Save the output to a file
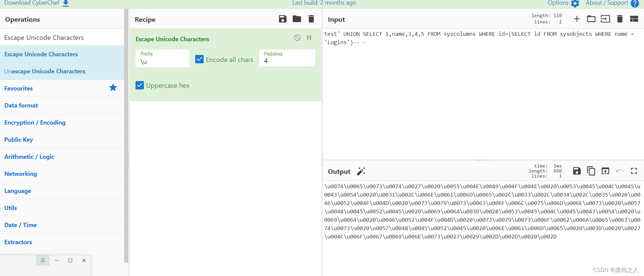Screen dimensions: 644x276 (577, 171)
